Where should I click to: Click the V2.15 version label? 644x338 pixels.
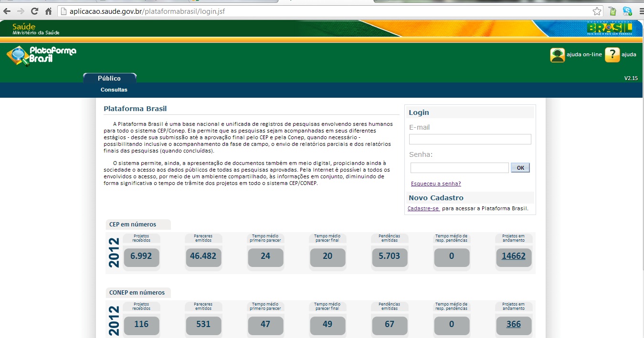pyautogui.click(x=631, y=78)
